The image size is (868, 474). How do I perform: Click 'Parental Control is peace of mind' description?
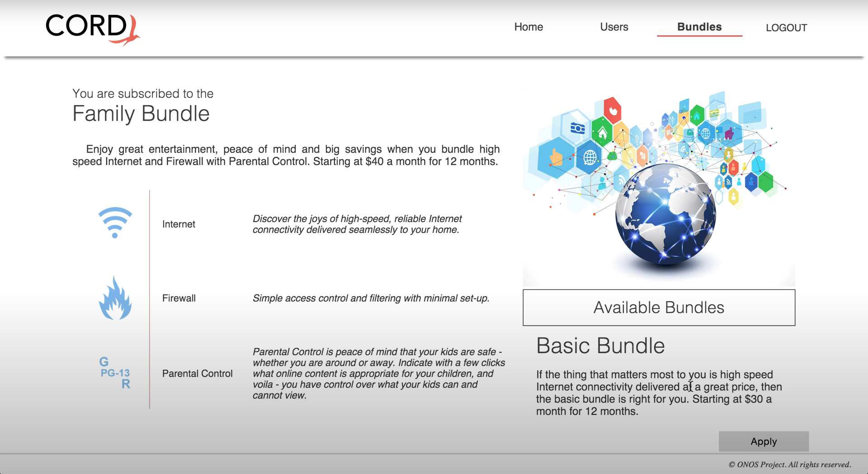point(379,374)
